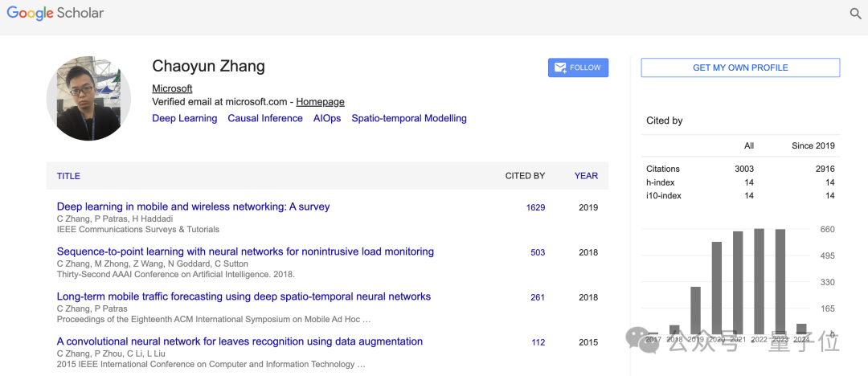The height and width of the screenshot is (376, 868).
Task: Sort publications by Title column header
Action: click(x=68, y=176)
